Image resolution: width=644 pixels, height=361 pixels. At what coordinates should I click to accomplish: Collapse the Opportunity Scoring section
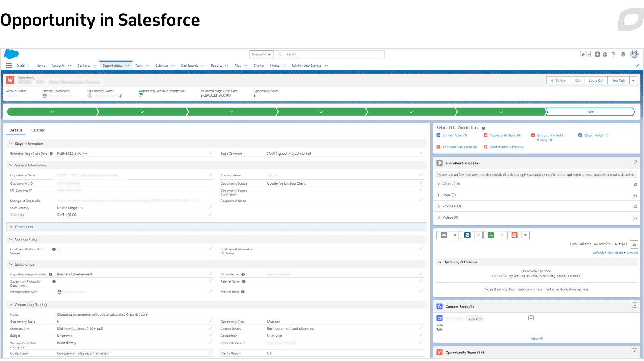(11, 305)
